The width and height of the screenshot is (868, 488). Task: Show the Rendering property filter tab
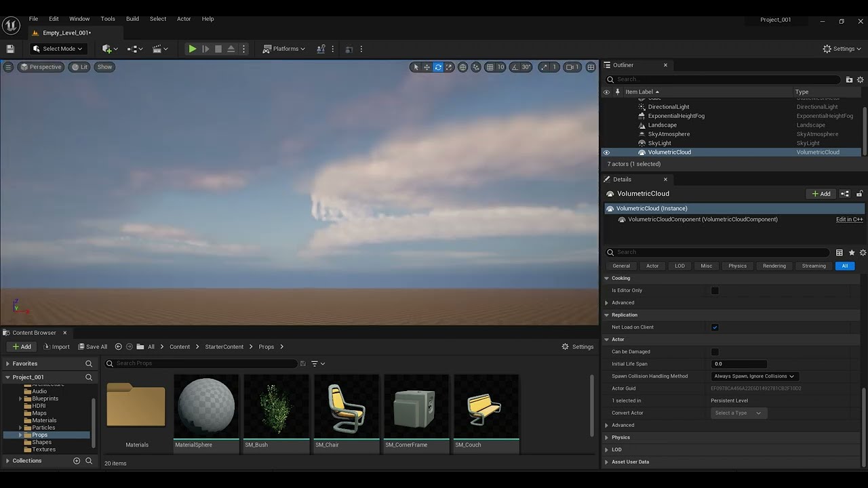point(774,266)
